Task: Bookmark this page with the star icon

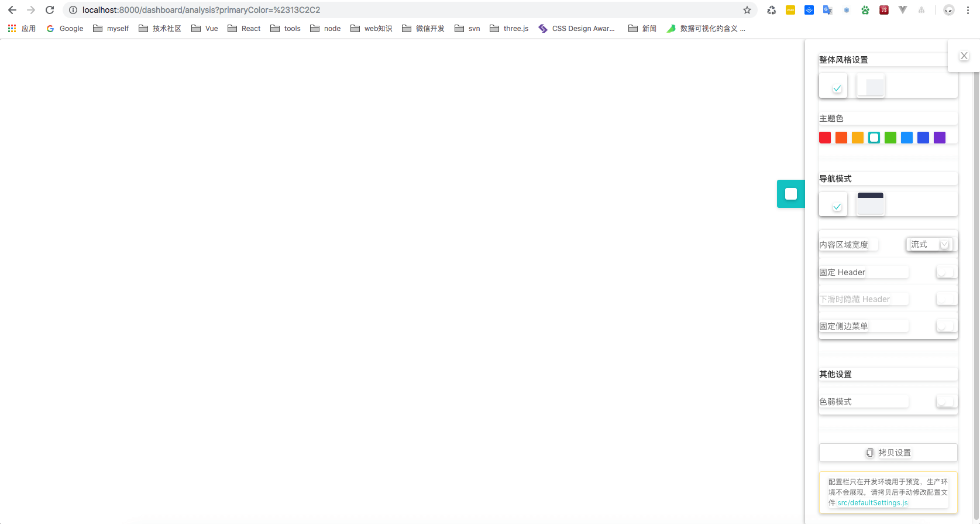Action: tap(747, 10)
